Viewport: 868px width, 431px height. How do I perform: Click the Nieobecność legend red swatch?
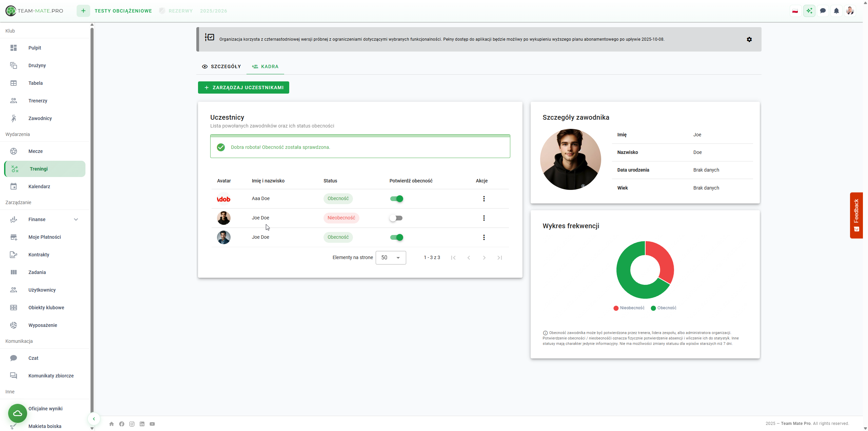[x=616, y=308]
